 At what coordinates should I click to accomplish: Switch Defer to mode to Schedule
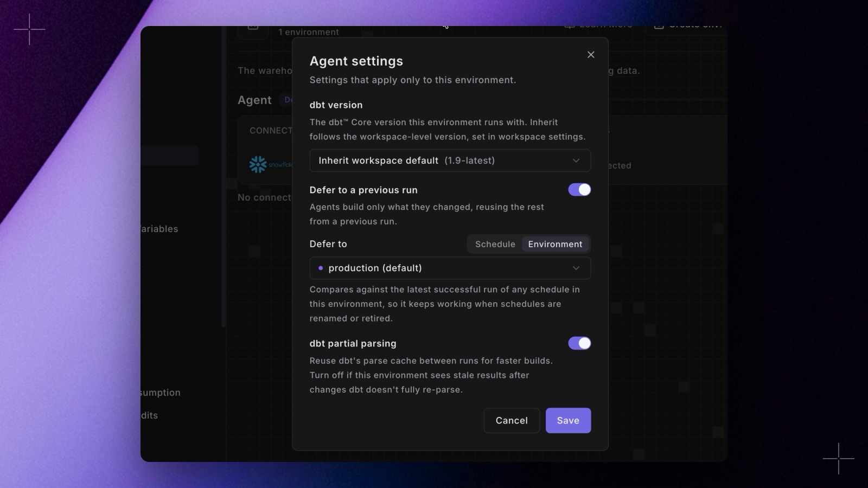pos(495,244)
